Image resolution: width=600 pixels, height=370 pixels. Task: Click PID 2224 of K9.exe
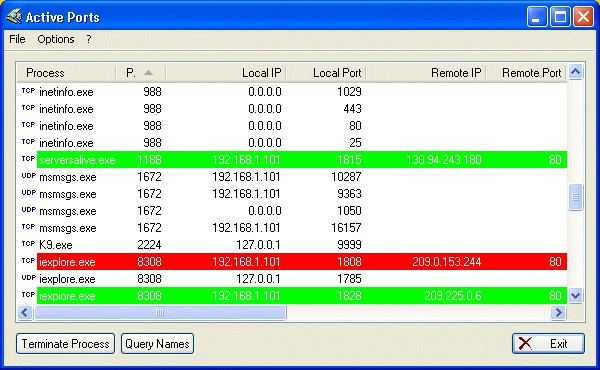tap(149, 244)
